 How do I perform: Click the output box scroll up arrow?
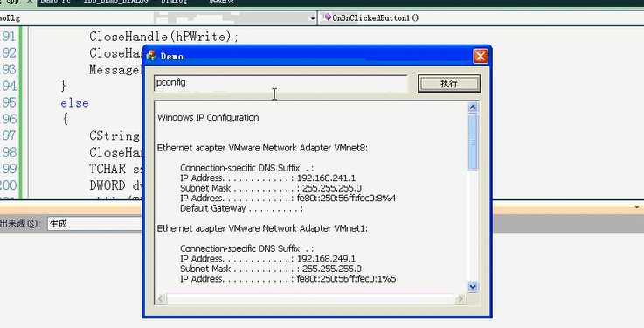(473, 108)
